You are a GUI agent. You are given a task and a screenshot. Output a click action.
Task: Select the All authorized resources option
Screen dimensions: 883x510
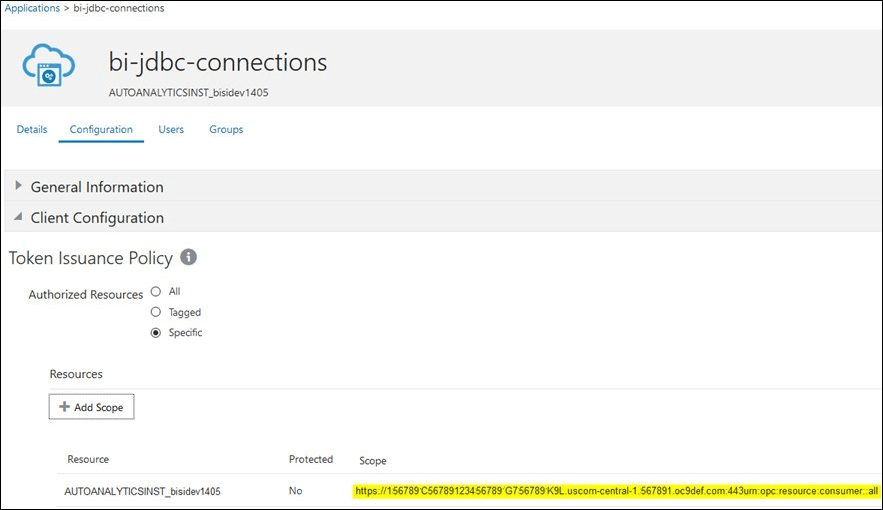pos(155,291)
